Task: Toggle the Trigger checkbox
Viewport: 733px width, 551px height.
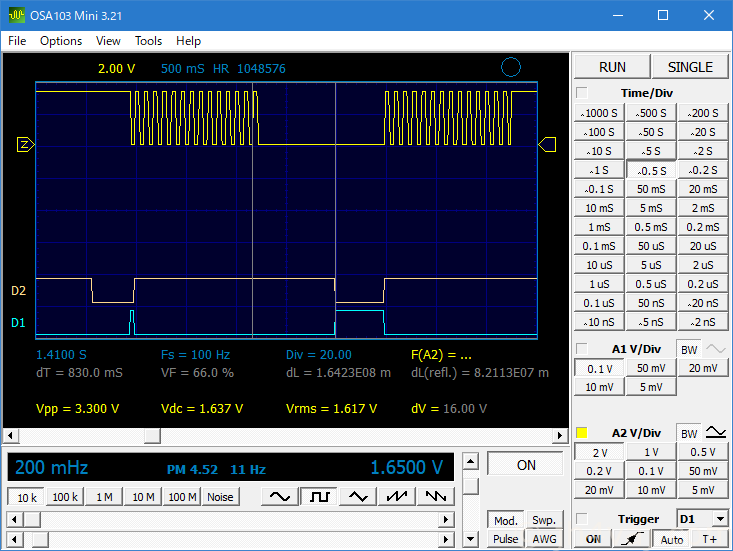Action: [x=582, y=519]
